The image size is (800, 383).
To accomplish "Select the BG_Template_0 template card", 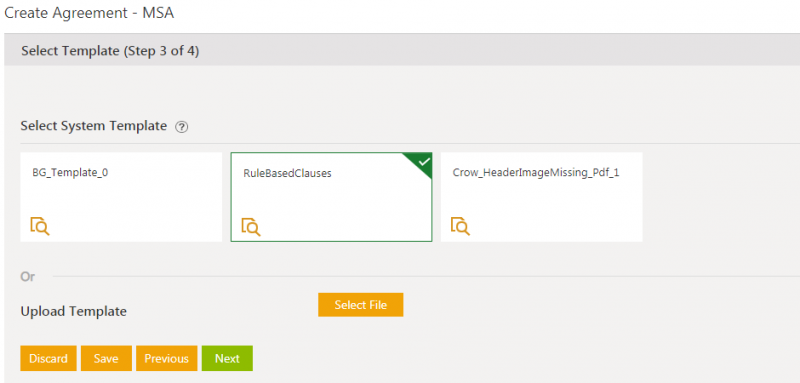I will 121,197.
